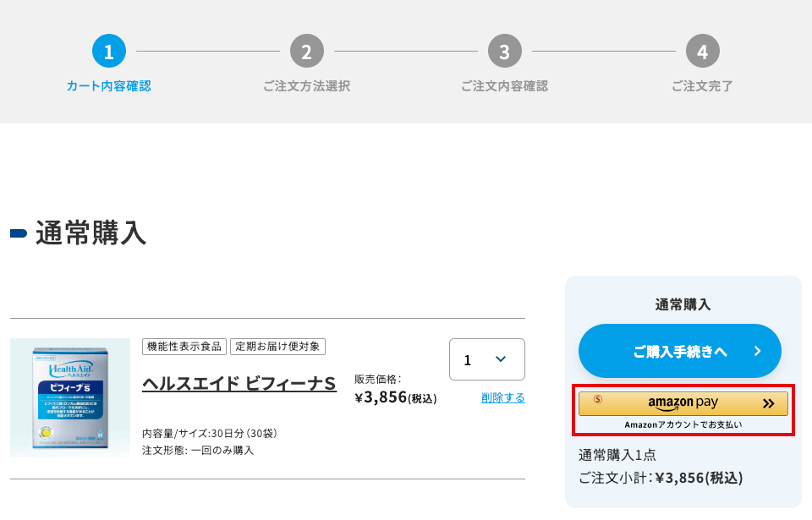Click the 定期お届け便対象 tag
812x520 pixels.
coord(277,347)
